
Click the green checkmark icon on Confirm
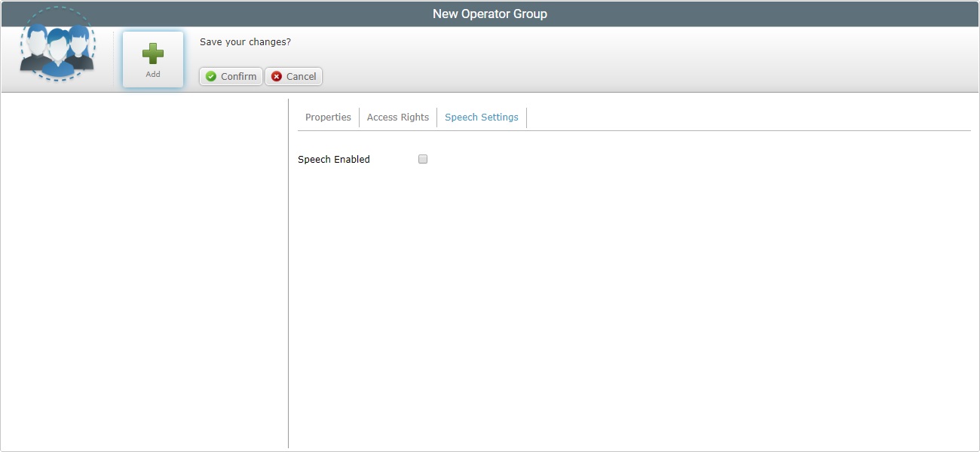[211, 76]
